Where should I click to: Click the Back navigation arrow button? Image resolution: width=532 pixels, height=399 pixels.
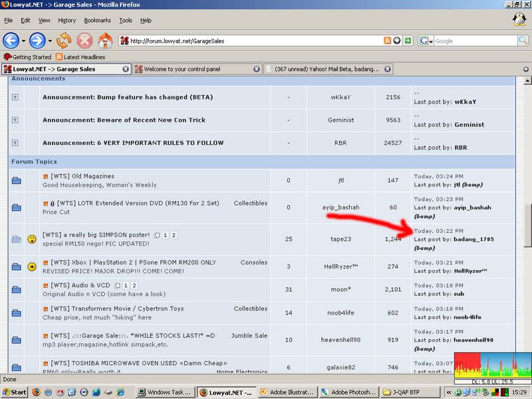click(x=11, y=41)
